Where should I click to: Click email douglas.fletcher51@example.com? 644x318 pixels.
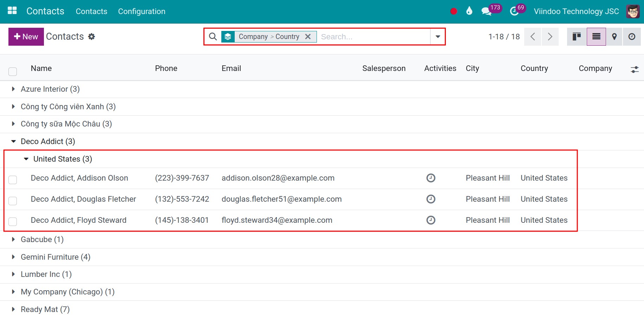(281, 199)
